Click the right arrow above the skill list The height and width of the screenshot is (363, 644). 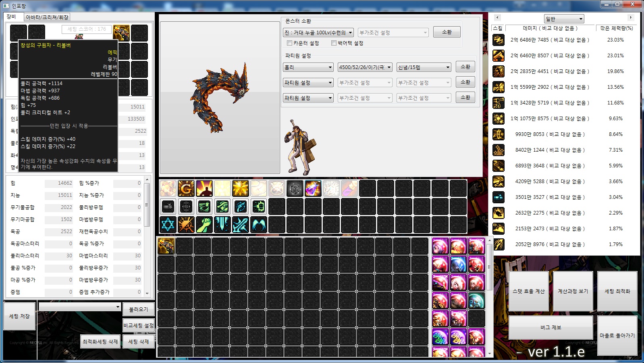click(631, 18)
